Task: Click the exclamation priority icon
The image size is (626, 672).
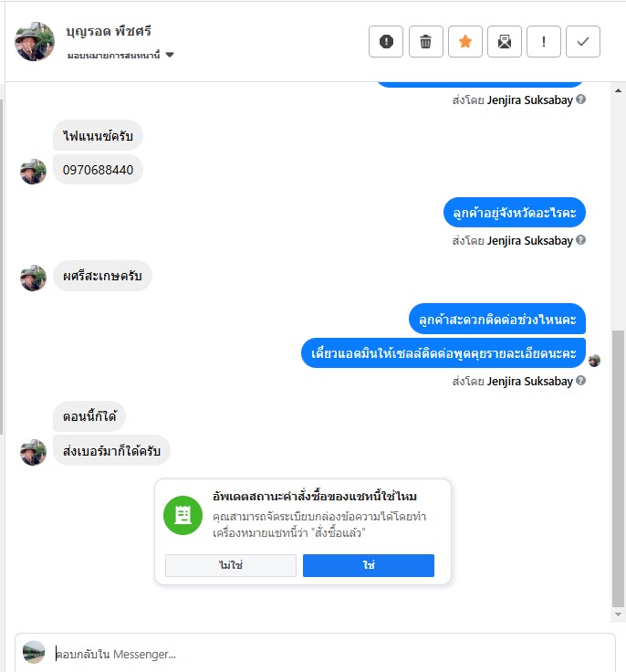Action: [544, 42]
